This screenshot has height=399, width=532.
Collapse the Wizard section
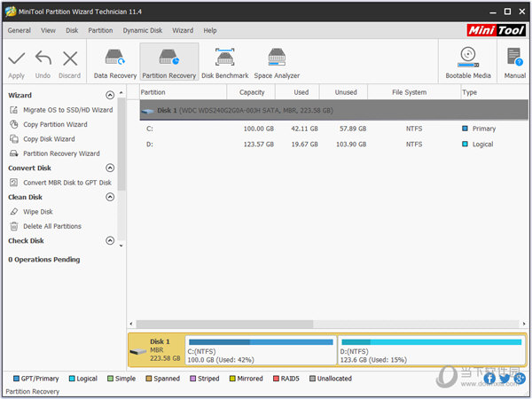pos(110,95)
